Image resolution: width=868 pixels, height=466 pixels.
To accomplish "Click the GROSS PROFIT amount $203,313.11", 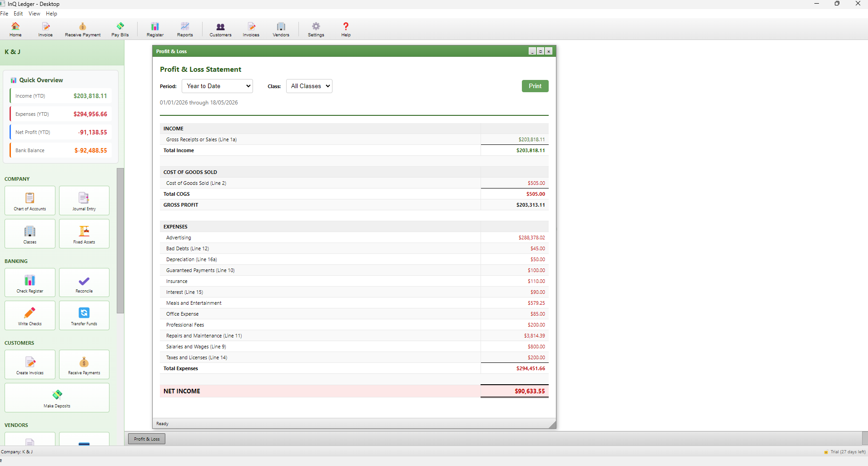I will (531, 205).
